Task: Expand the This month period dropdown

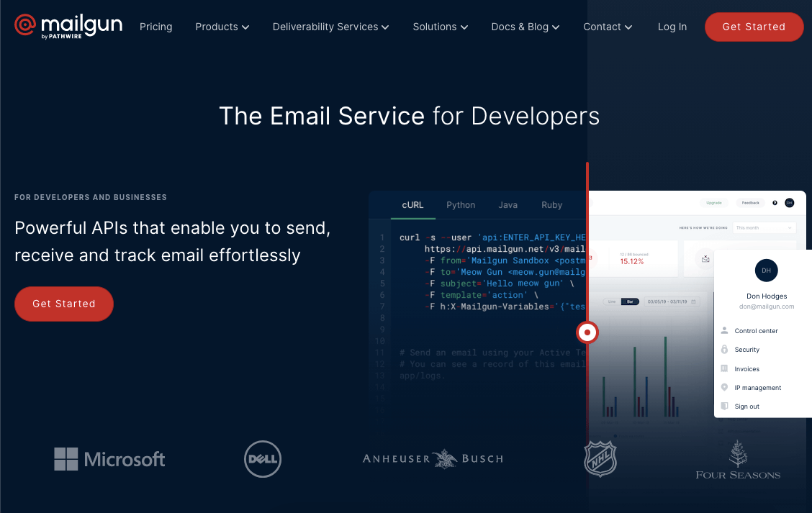Action: (x=764, y=227)
